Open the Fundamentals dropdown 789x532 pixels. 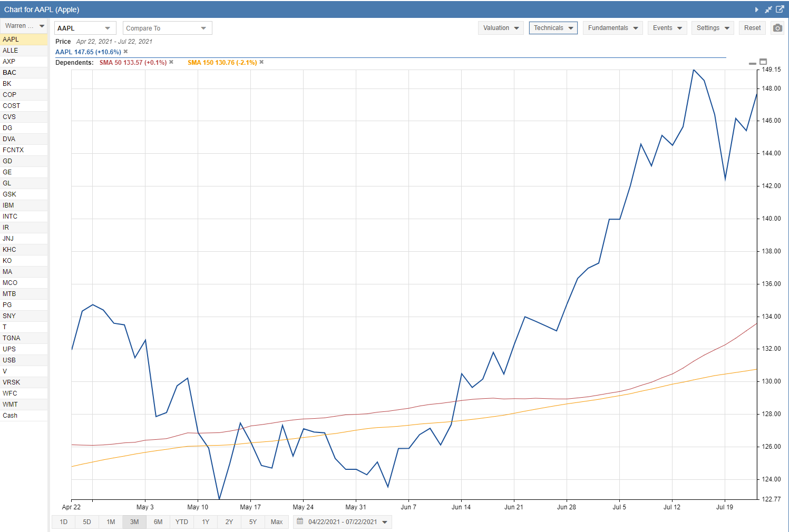point(612,28)
